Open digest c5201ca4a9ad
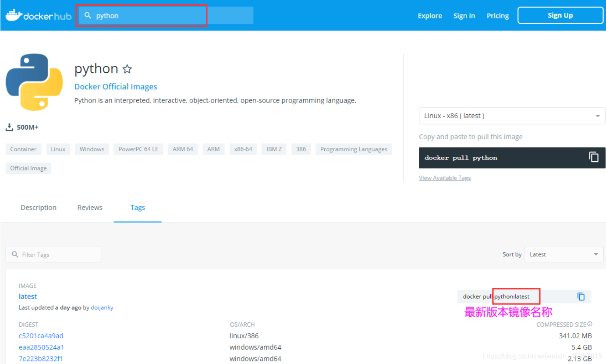Image resolution: width=606 pixels, height=364 pixels. [x=41, y=336]
